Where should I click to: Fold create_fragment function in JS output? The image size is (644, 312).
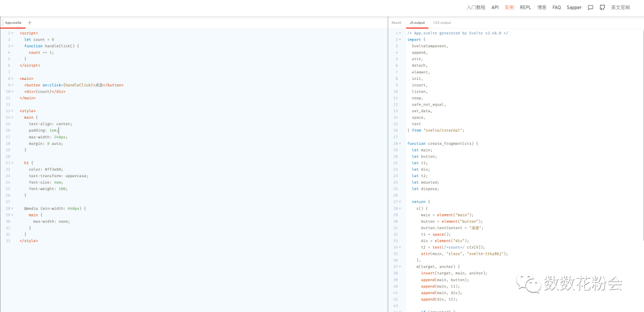[400, 143]
